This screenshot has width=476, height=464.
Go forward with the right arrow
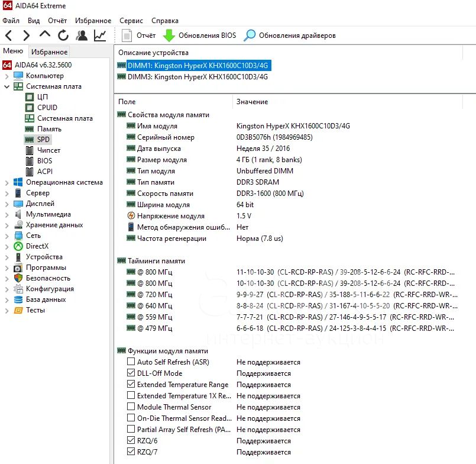point(27,36)
